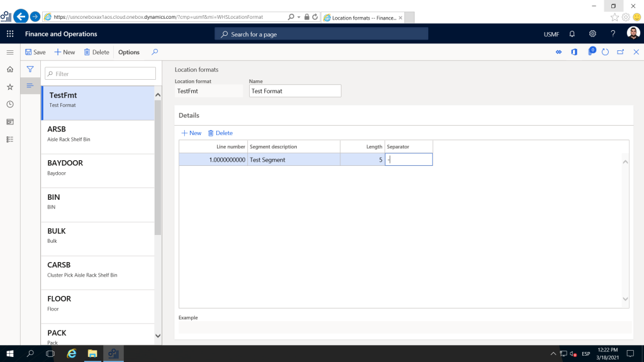Toggle the list view panel icon
This screenshot has height=362, width=644.
(x=30, y=86)
